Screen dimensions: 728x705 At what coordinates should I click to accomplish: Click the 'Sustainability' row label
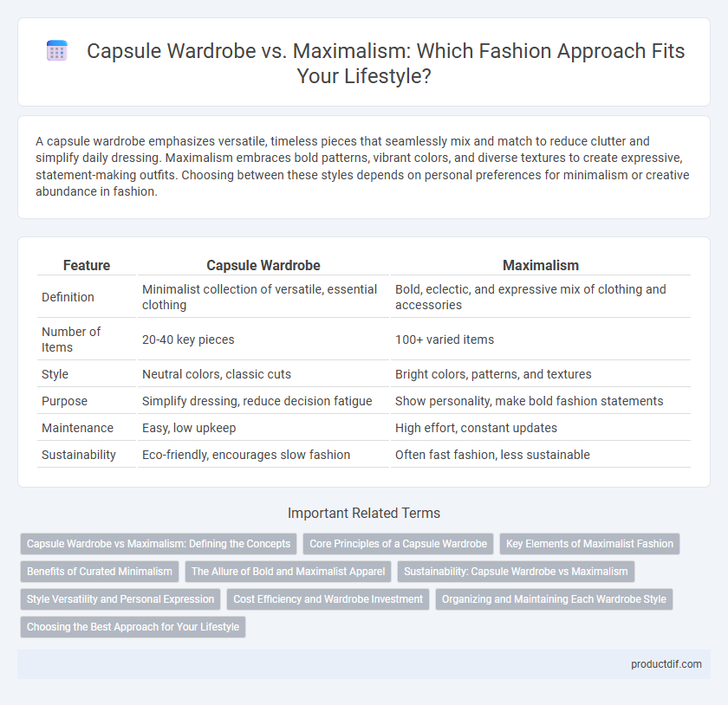point(79,455)
